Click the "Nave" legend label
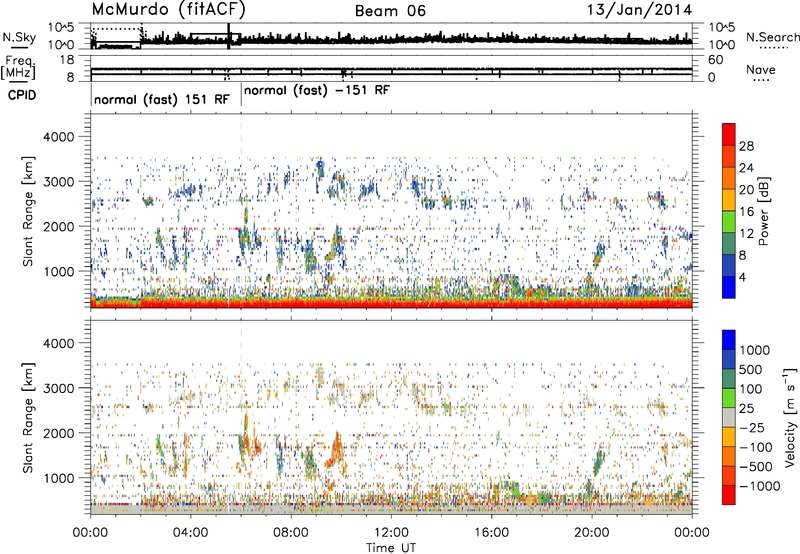Screen dimensions: 800x554 click(x=761, y=70)
